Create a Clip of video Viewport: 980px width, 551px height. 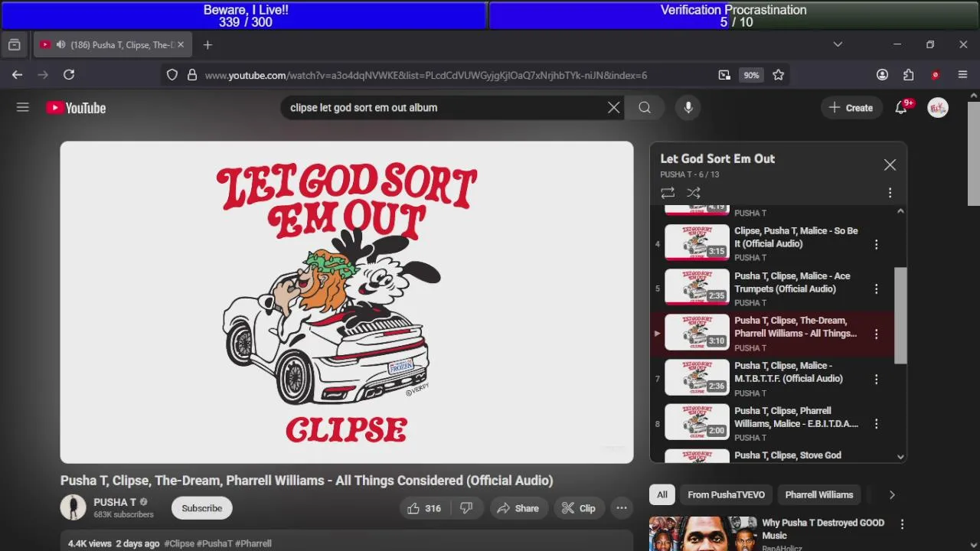point(578,508)
